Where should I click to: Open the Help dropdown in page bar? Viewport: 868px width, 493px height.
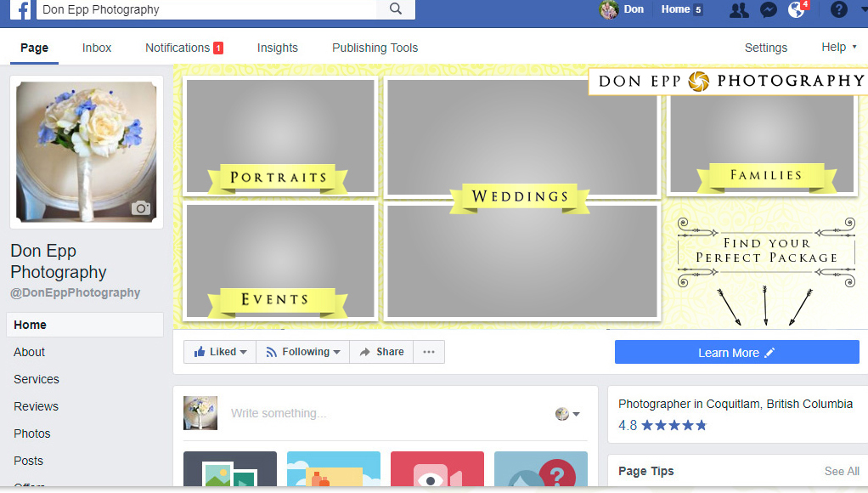(838, 47)
